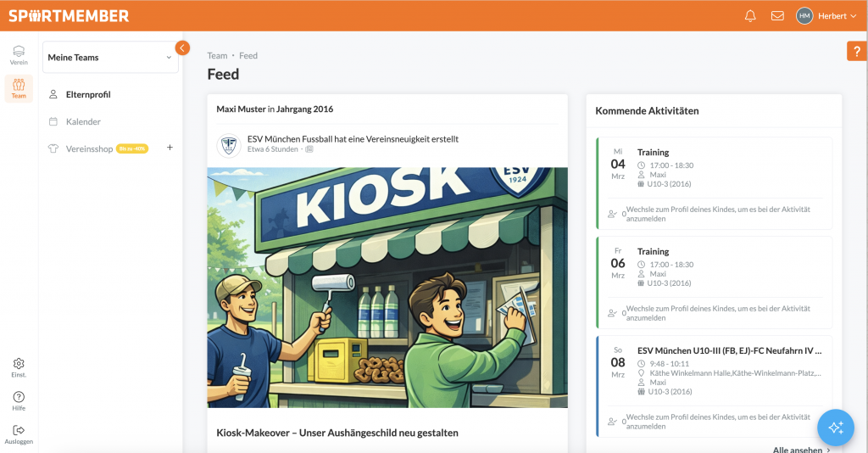Open Einst. settings gear icon
Image resolution: width=868 pixels, height=453 pixels.
point(19,367)
